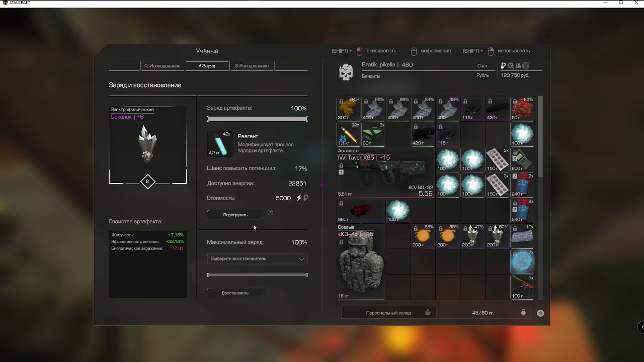Expand the Выберите восстановитель dropdown
The height and width of the screenshot is (362, 644).
(x=257, y=259)
